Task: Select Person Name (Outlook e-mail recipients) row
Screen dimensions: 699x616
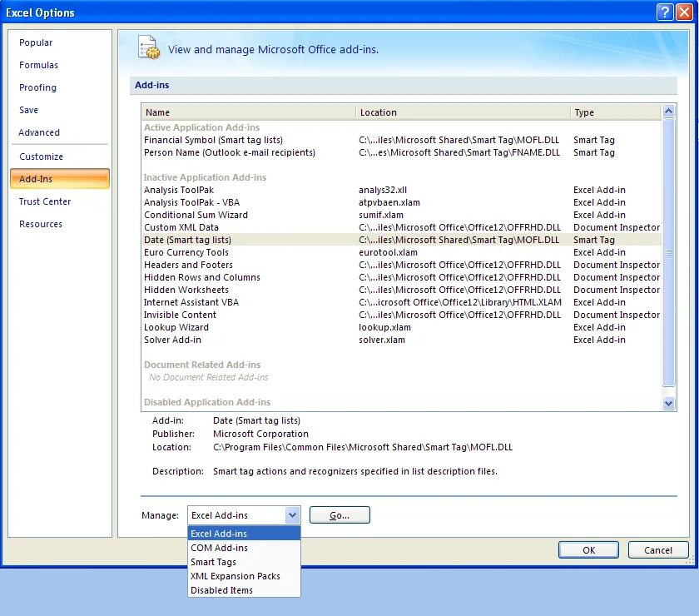Action: tap(402, 152)
